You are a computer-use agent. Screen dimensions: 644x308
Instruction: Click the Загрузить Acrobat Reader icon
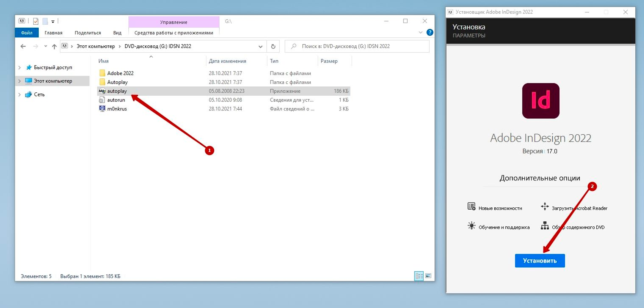(x=545, y=206)
